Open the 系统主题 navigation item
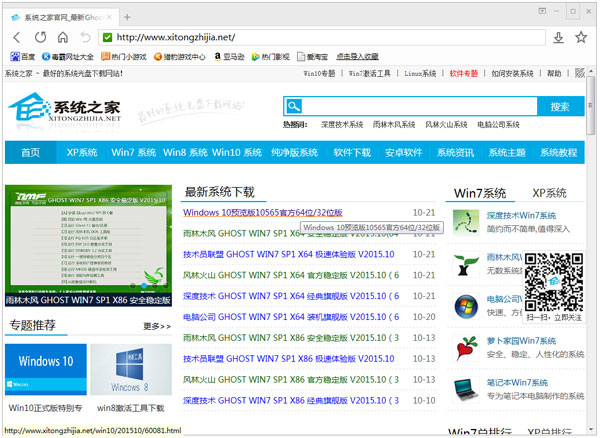Image resolution: width=600 pixels, height=438 pixels. click(507, 152)
